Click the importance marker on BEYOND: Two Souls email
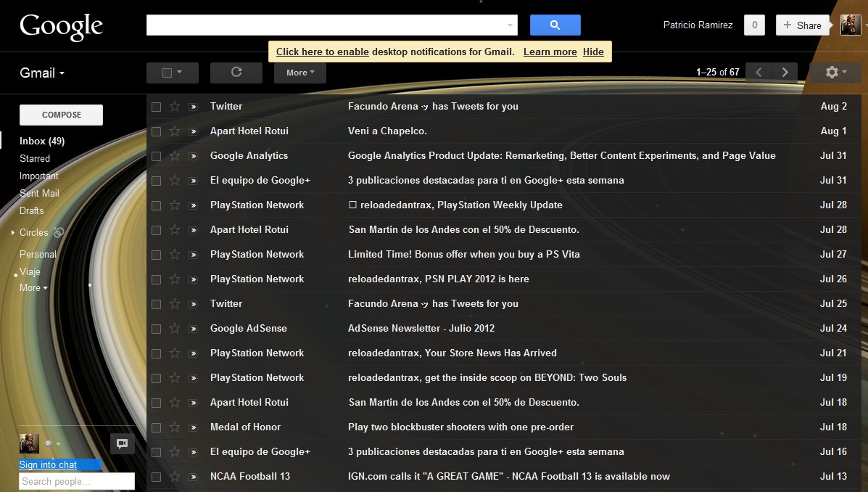The image size is (868, 492). point(193,378)
